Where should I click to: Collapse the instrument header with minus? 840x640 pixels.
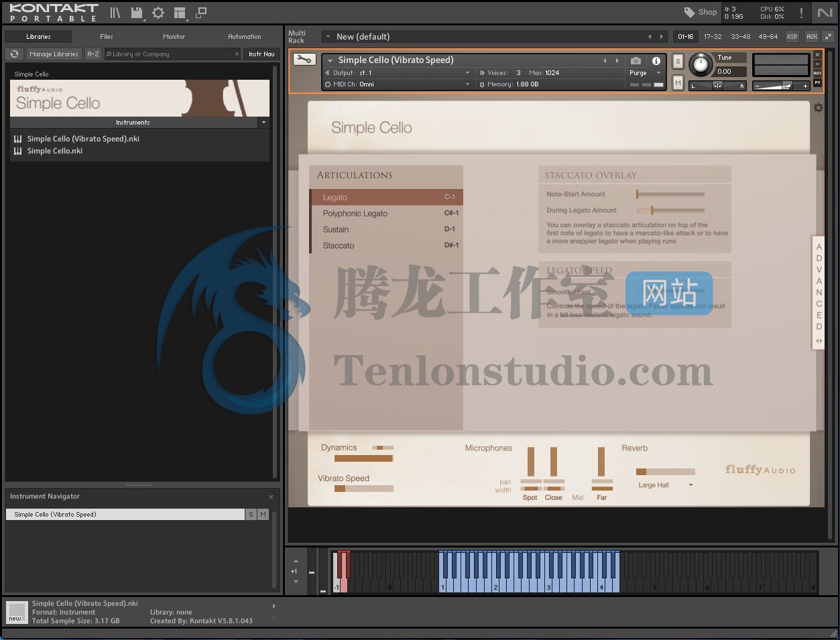pyautogui.click(x=817, y=64)
